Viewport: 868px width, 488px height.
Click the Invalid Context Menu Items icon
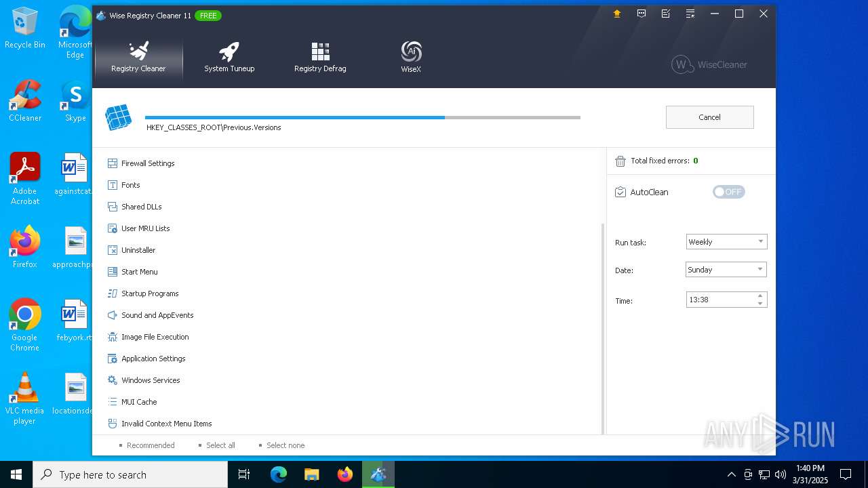pyautogui.click(x=113, y=424)
